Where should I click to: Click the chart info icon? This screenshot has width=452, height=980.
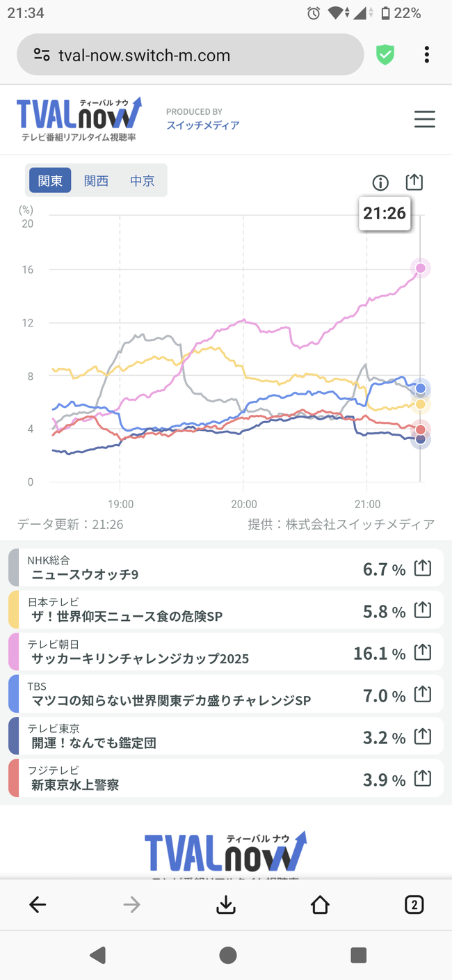[x=380, y=182]
